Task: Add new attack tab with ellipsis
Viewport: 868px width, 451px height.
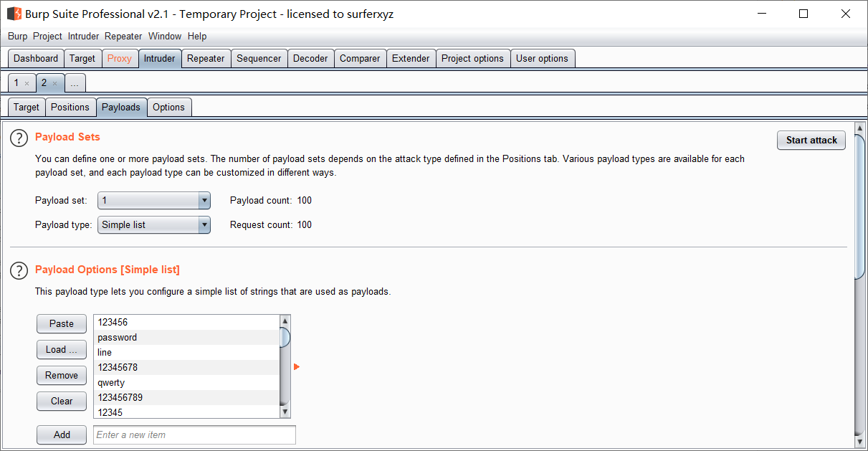Action: point(75,83)
